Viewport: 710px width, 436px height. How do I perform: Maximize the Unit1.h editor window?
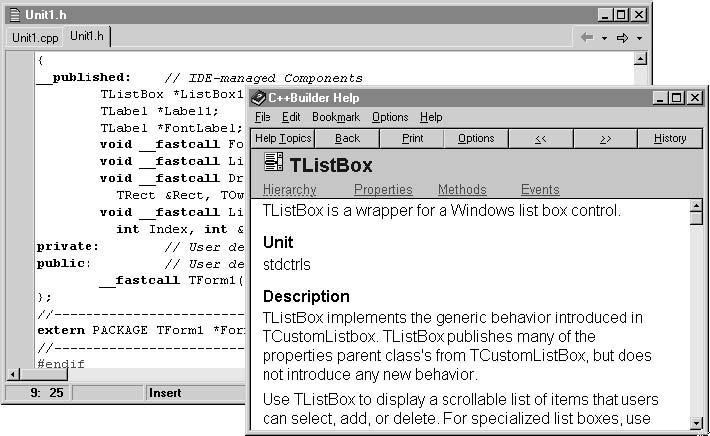pyautogui.click(x=621, y=15)
